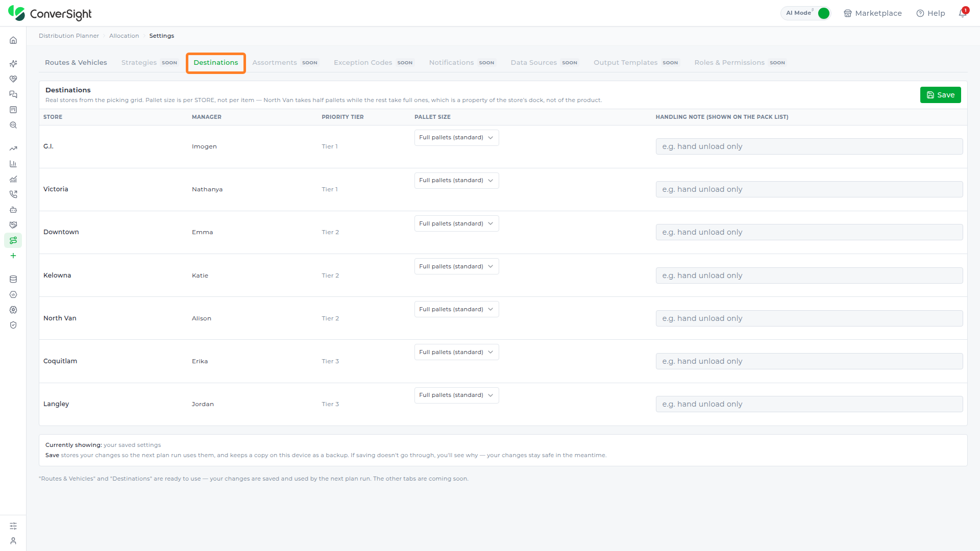Expand pallet size dropdown for Victoria
This screenshot has height=551, width=980.
point(456,181)
